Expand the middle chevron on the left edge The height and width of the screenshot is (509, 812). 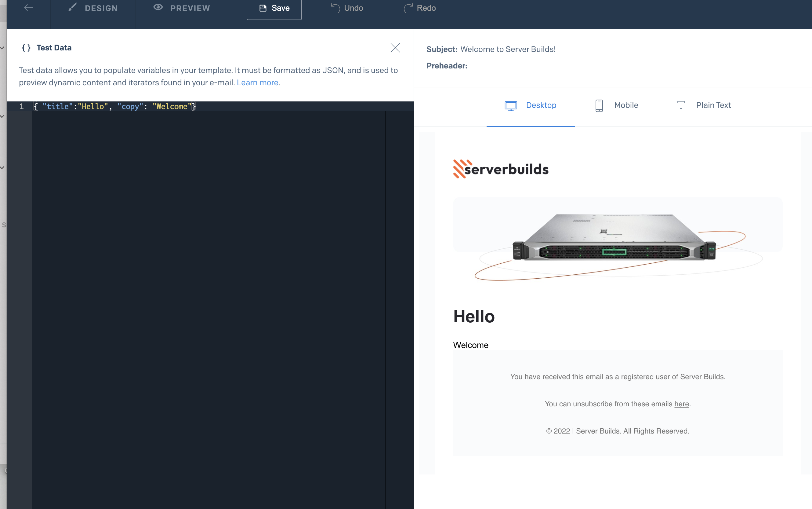pyautogui.click(x=2, y=116)
